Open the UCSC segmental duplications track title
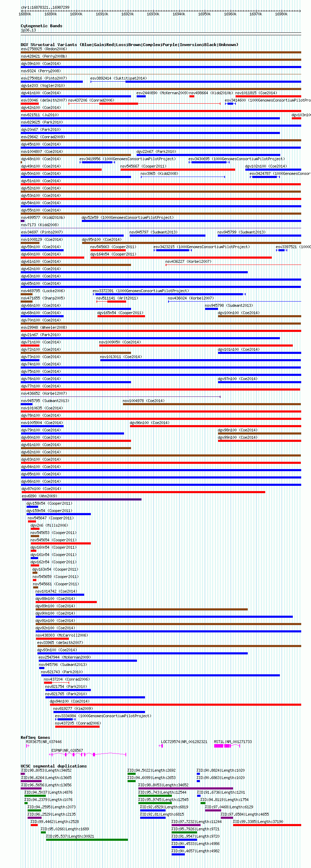The width and height of the screenshot is (311, 868). (x=54, y=766)
